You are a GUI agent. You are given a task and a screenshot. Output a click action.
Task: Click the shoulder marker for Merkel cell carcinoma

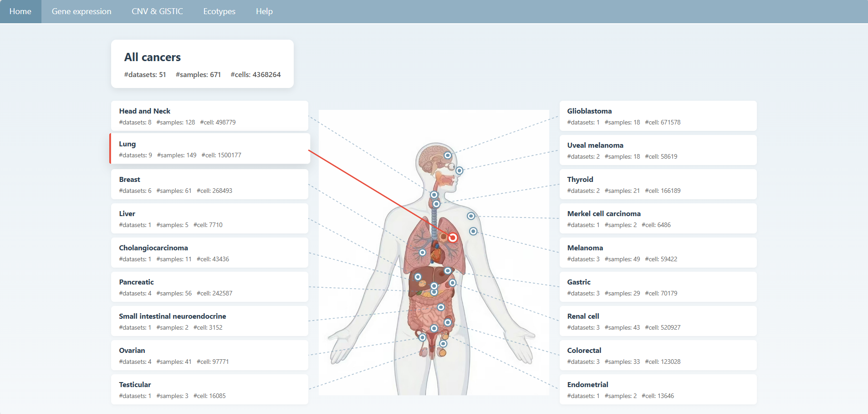coord(471,216)
